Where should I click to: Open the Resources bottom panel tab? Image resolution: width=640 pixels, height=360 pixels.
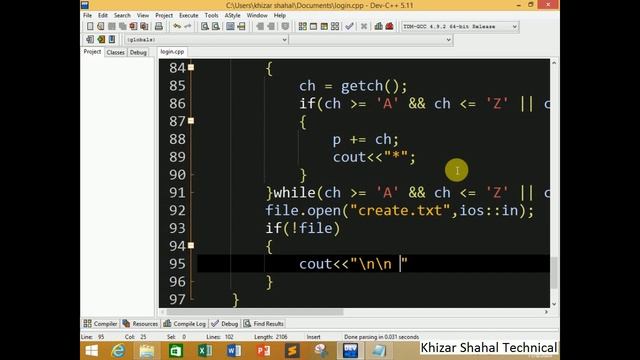click(140, 324)
